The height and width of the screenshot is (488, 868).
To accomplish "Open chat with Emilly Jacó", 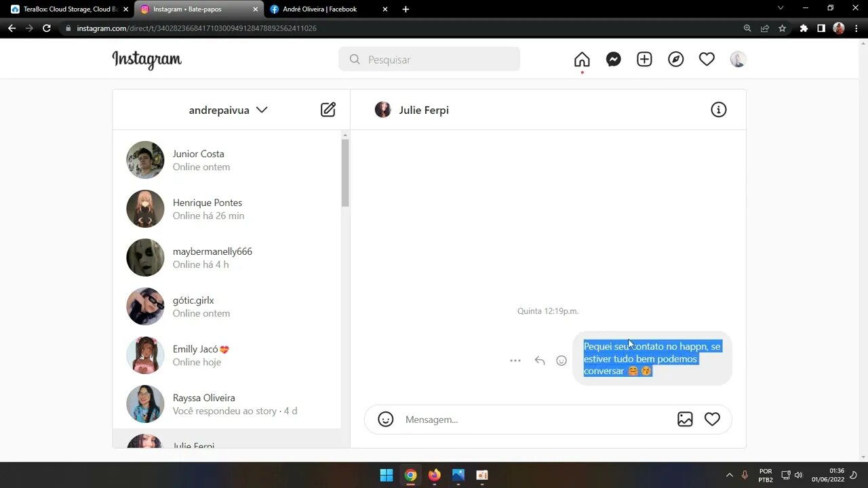I will 227,355.
